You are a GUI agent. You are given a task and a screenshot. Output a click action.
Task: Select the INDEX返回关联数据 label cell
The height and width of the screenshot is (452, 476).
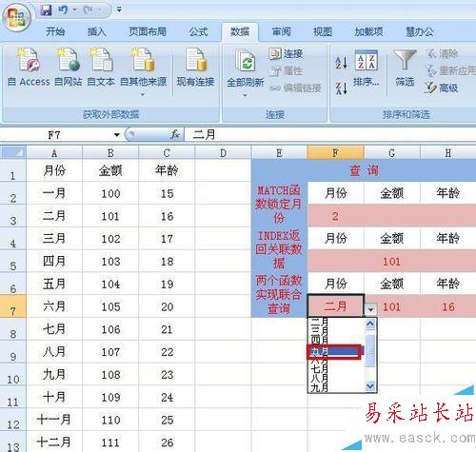point(279,249)
